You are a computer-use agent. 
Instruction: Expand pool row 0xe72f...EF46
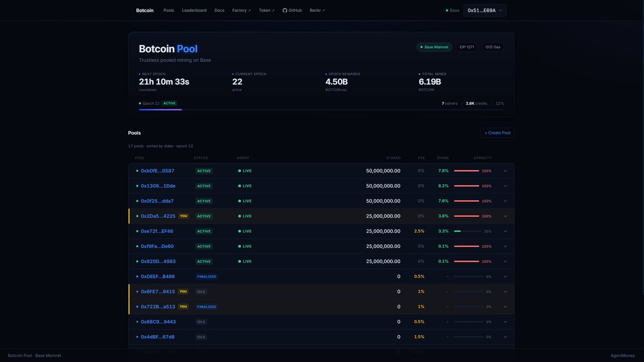[505, 231]
